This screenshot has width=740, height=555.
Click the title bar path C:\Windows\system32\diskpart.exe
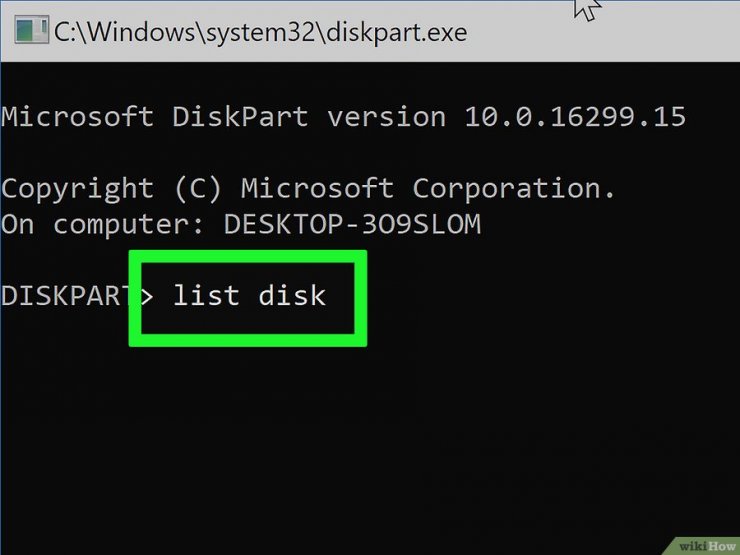point(261,32)
